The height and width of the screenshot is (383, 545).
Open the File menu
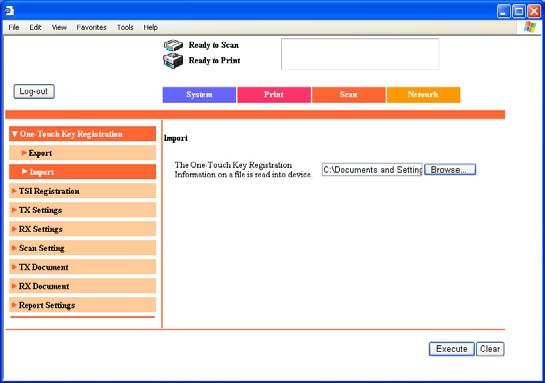coord(14,27)
